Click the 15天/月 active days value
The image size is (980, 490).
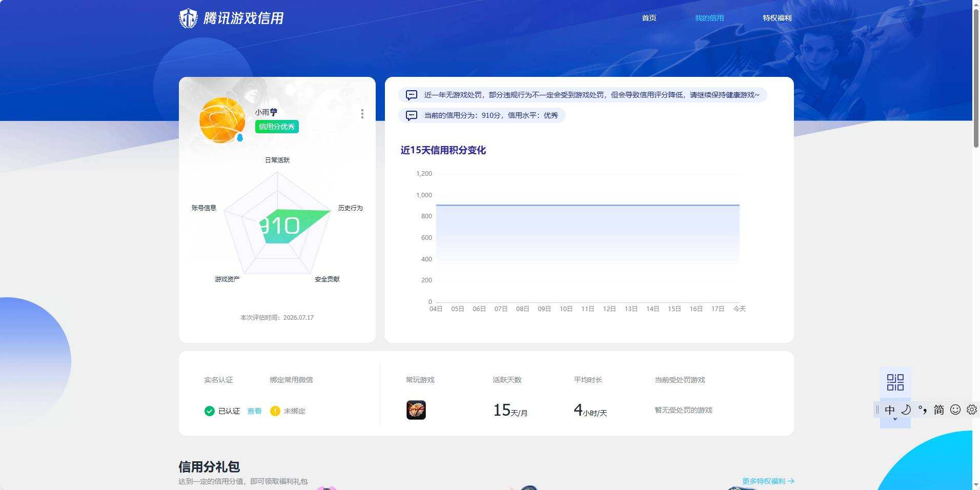point(511,411)
